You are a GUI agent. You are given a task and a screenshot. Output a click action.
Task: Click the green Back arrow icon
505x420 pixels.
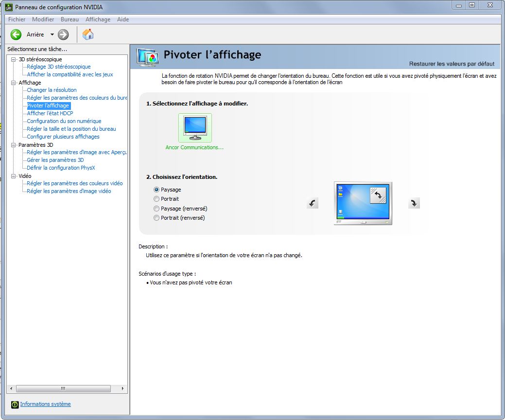click(x=16, y=35)
